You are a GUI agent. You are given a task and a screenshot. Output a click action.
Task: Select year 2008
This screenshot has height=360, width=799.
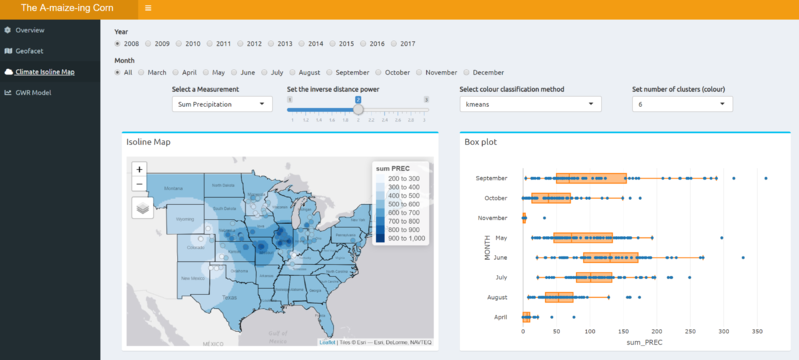coord(118,44)
